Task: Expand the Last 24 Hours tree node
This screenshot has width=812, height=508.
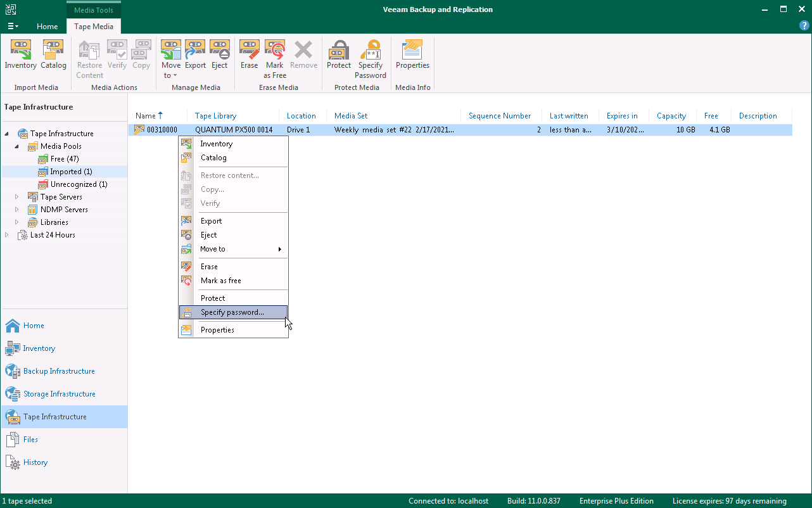Action: click(x=7, y=235)
